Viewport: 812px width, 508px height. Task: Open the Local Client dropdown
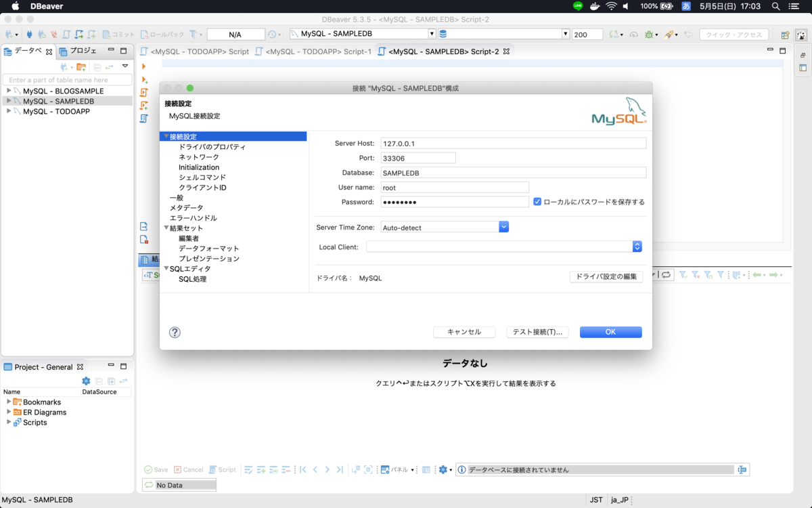(x=637, y=247)
